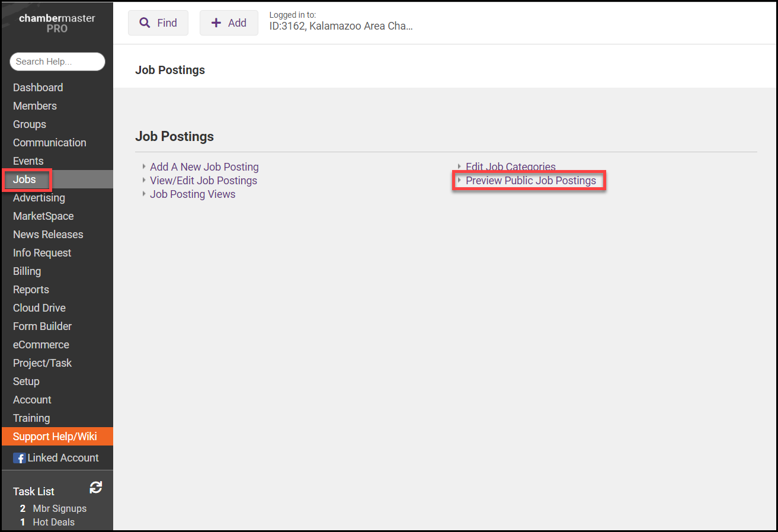
Task: Click the Facebook icon beside Linked Account
Action: [x=19, y=458]
